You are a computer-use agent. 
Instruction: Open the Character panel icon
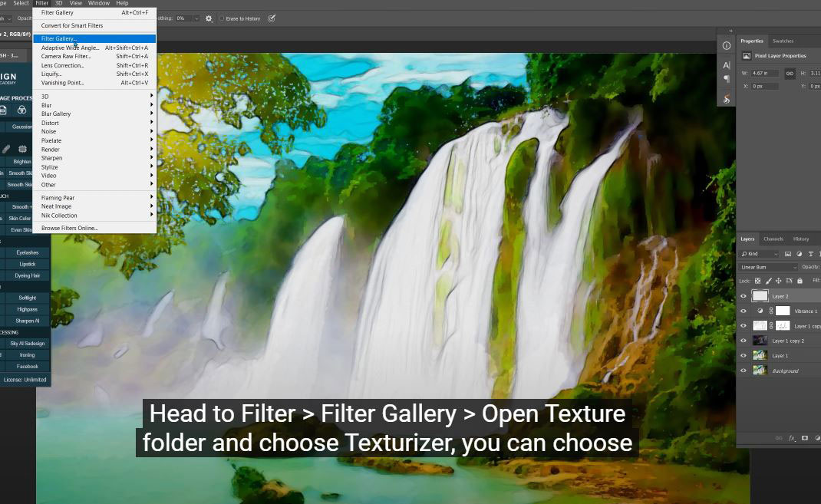(726, 65)
